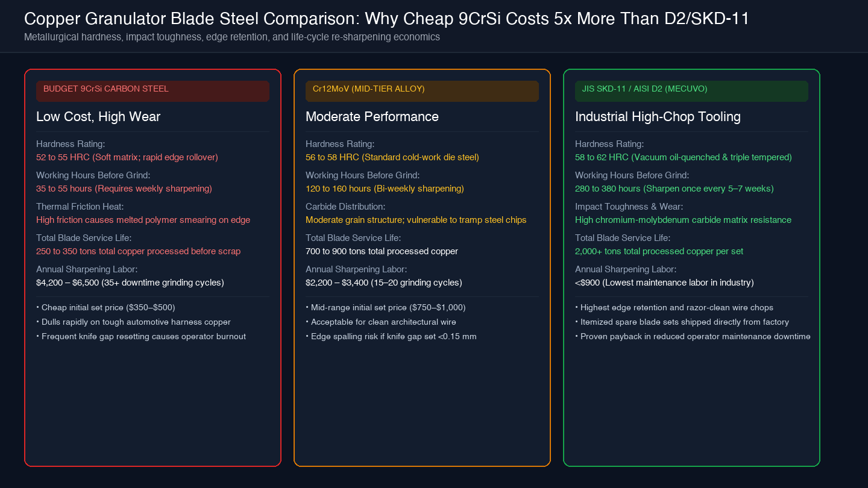Click the $2,200 – $3,400 sharpening labor cost
Screen dimensions: 868x488
point(384,283)
